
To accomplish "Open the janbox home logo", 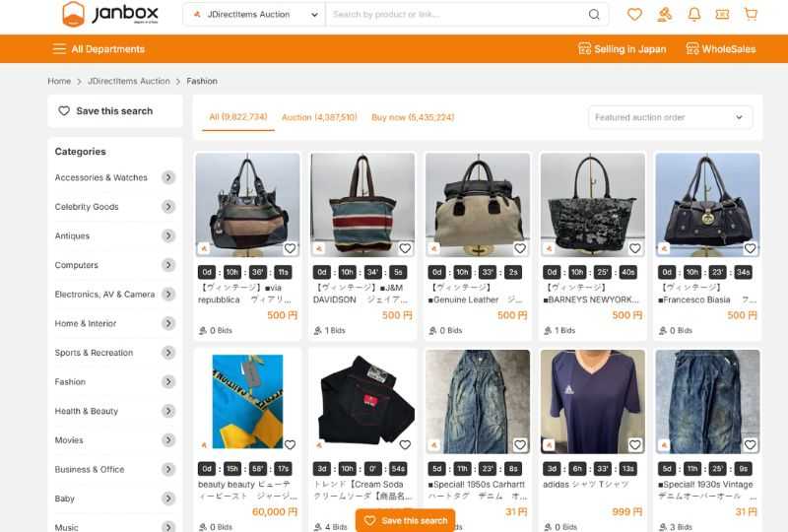I will pyautogui.click(x=109, y=14).
